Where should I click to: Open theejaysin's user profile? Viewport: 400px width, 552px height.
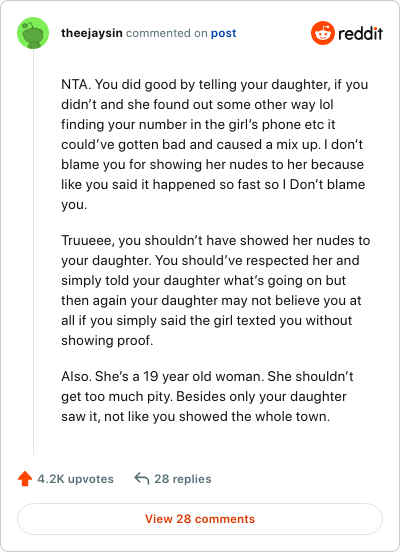92,33
